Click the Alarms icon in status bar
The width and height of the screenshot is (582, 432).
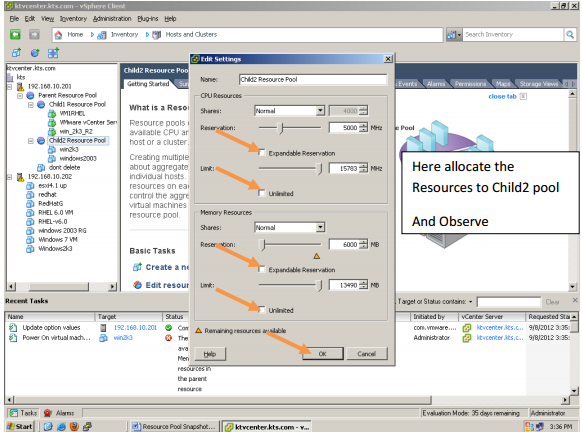pyautogui.click(x=48, y=413)
